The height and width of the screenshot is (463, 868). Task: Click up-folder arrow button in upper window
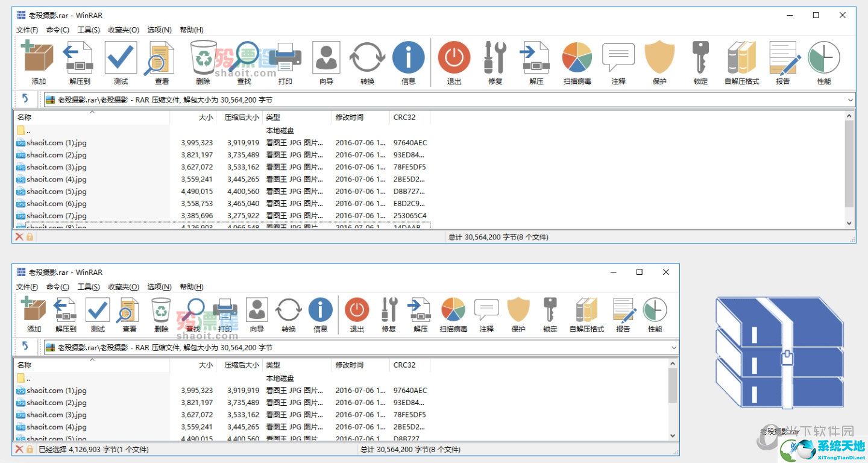(x=25, y=99)
